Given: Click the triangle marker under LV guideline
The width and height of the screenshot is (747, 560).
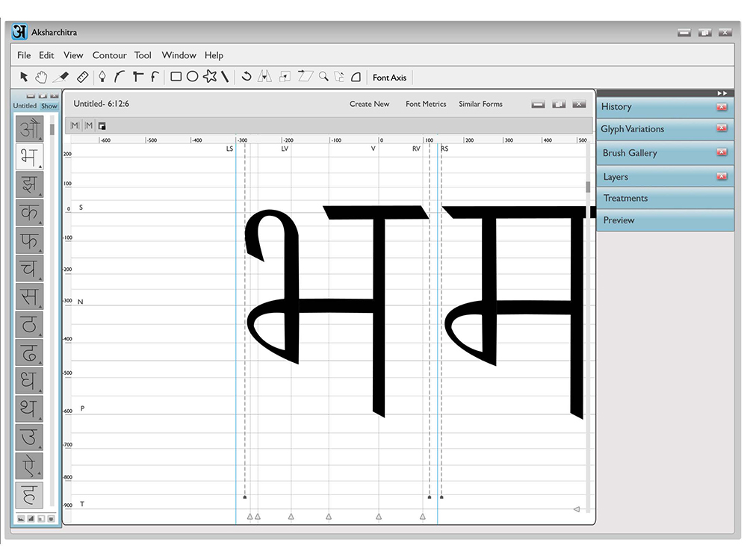Looking at the screenshot, I should pos(291,516).
